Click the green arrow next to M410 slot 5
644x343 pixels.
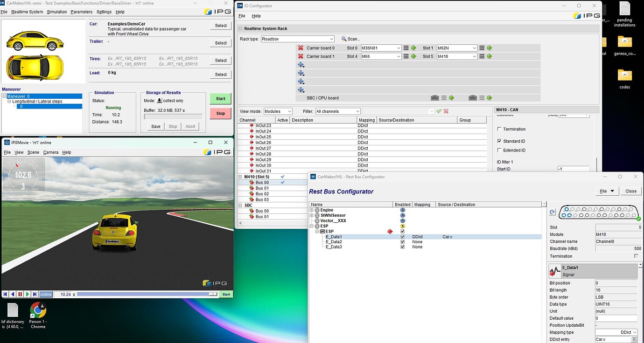click(x=490, y=56)
